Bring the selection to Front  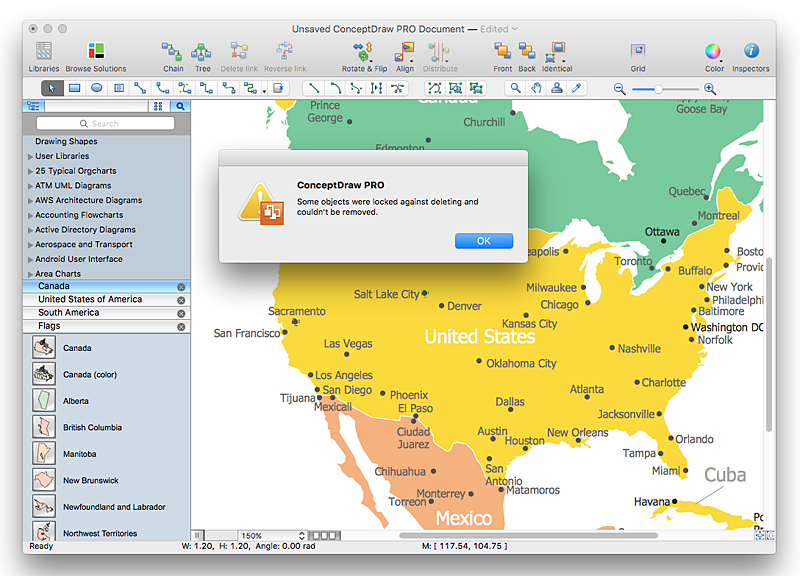coord(503,57)
